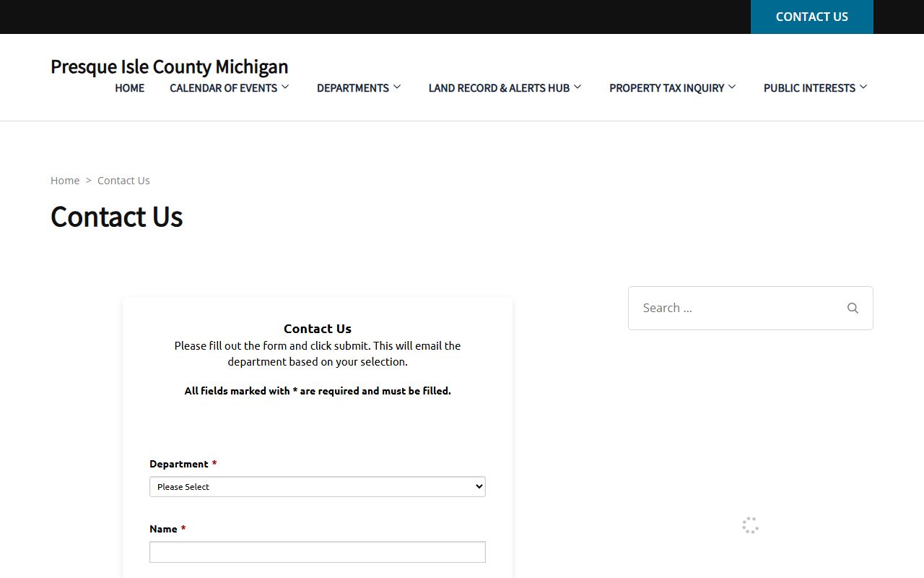Viewport: 924px width, 578px height.
Task: Follow the Home breadcrumb link
Action: click(x=65, y=181)
